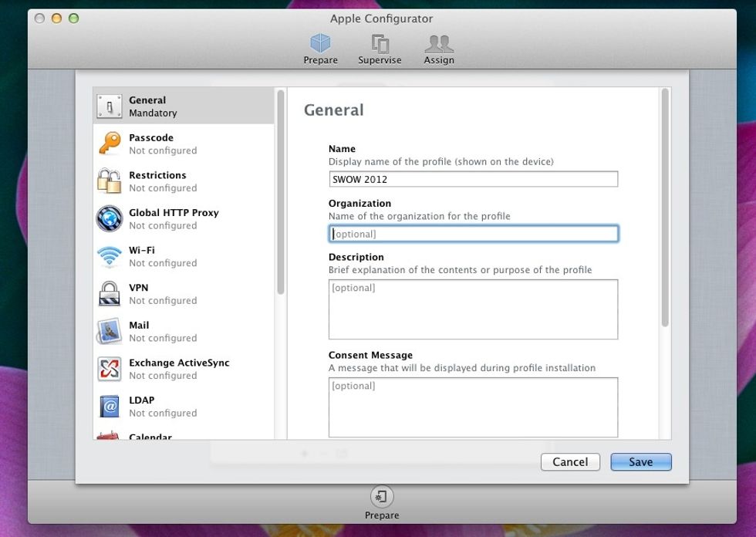Click into the Description text area
This screenshot has width=756, height=537.
pos(473,309)
